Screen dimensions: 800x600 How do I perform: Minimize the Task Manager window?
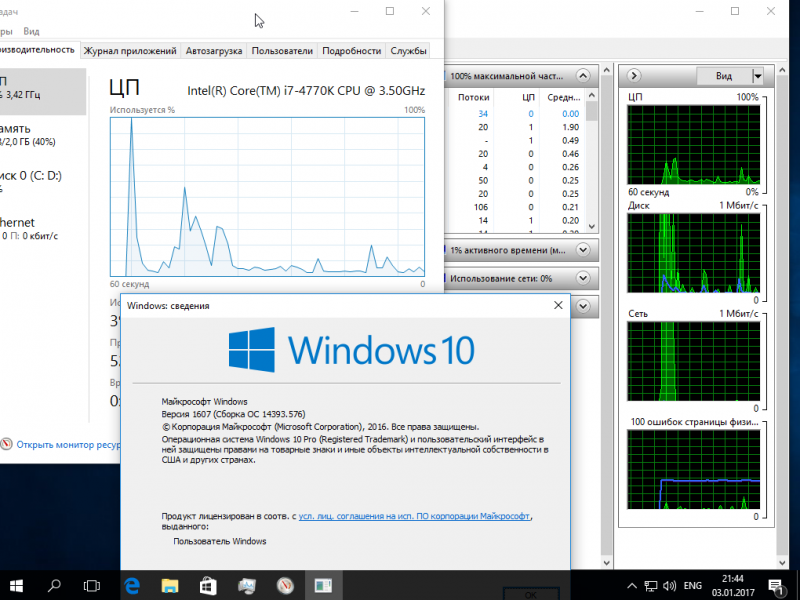click(x=355, y=11)
